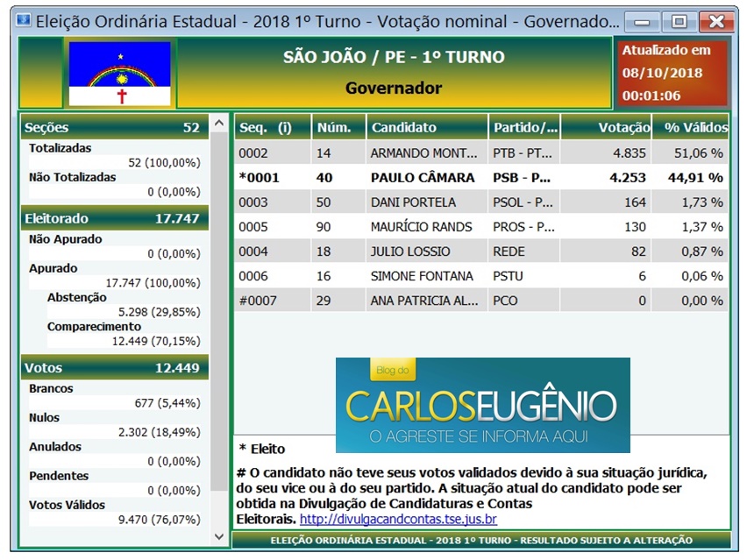This screenshot has height=560, width=747.
Task: Click the application icon in title bar
Action: pyautogui.click(x=24, y=20)
